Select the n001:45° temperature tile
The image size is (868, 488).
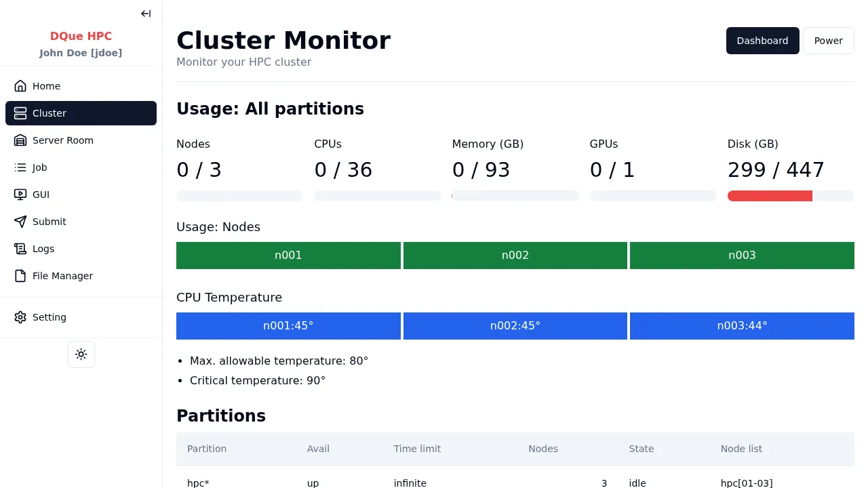pyautogui.click(x=288, y=326)
